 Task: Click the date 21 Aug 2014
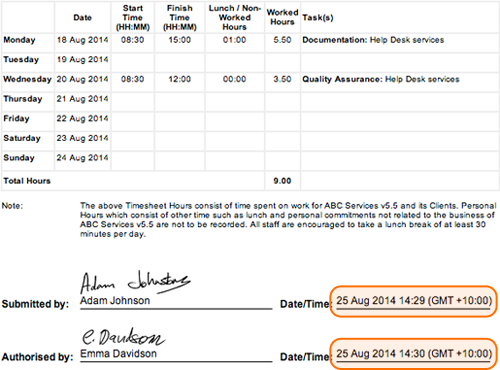click(82, 99)
